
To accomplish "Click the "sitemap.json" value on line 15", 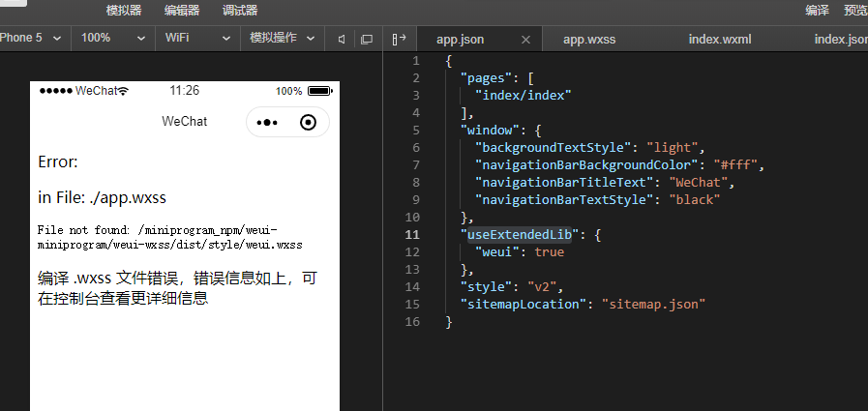I will [x=654, y=305].
